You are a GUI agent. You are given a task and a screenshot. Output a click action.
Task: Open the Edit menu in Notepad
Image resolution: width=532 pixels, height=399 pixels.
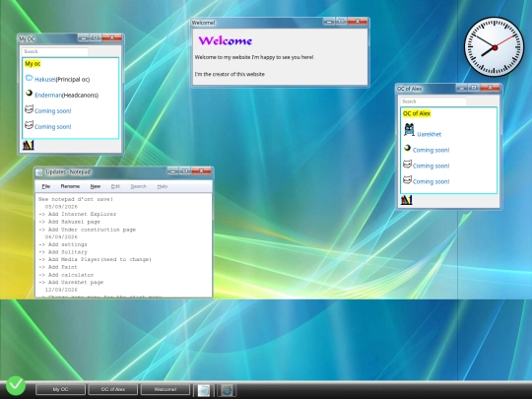pyautogui.click(x=115, y=186)
